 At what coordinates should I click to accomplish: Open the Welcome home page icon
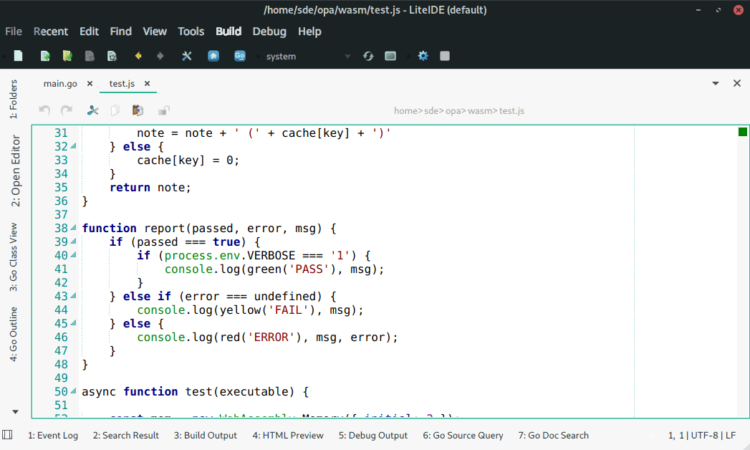click(x=213, y=56)
